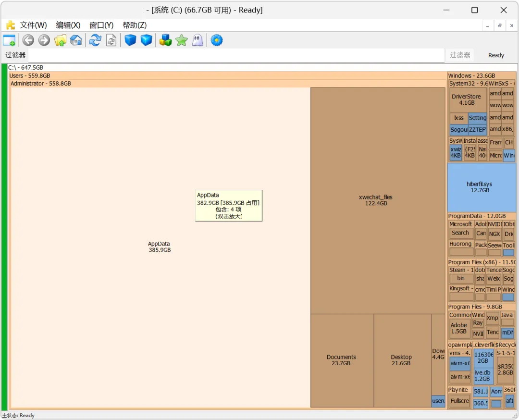Toggle file classes style colored cubes
This screenshot has height=420, width=519.
(x=165, y=40)
